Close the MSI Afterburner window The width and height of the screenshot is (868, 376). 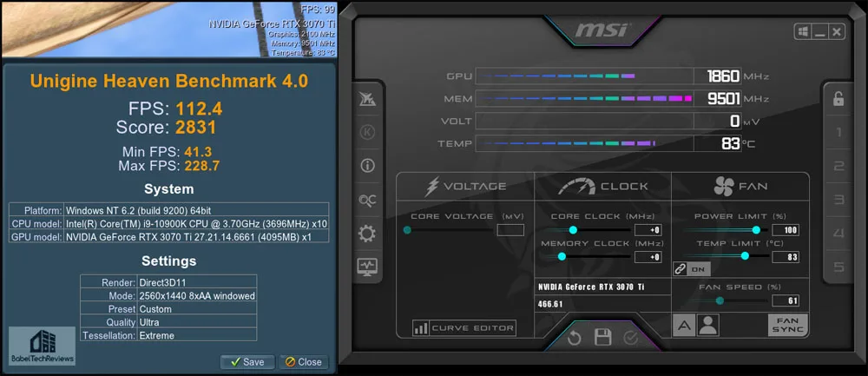(837, 31)
